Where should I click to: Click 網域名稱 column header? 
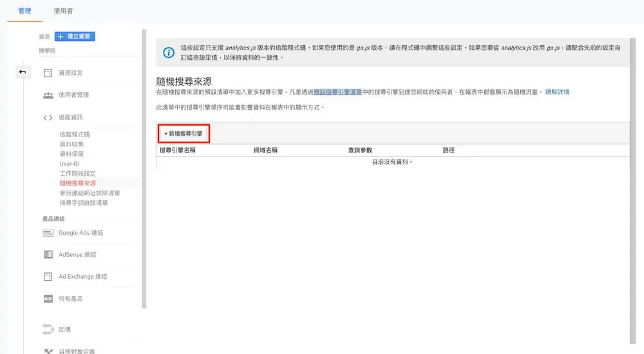click(x=265, y=151)
